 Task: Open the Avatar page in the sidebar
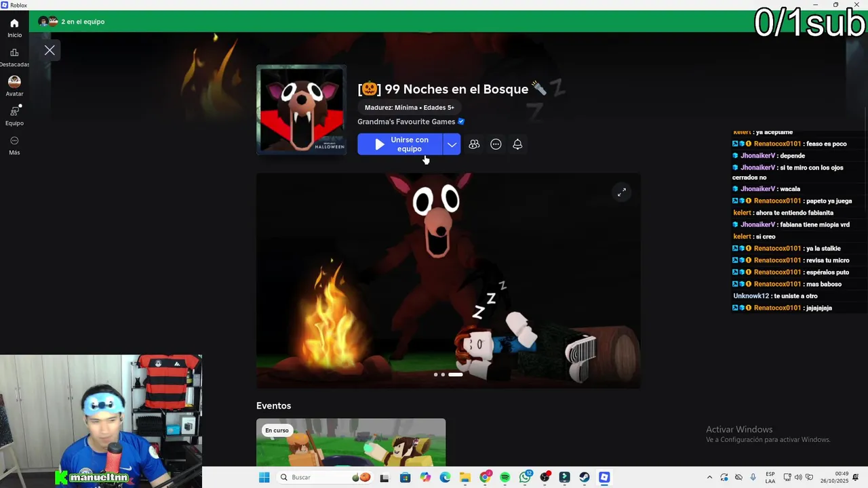pyautogui.click(x=14, y=86)
